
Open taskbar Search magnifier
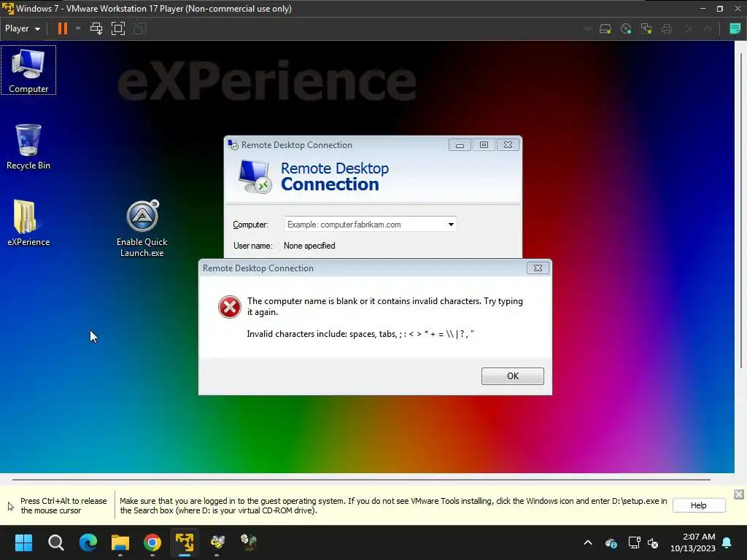55,542
